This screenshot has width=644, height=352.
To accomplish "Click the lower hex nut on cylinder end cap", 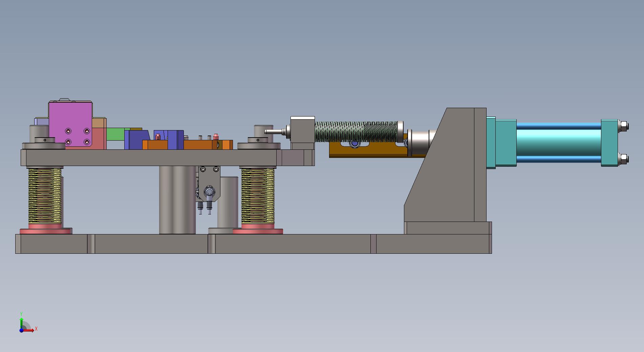I will [x=624, y=159].
